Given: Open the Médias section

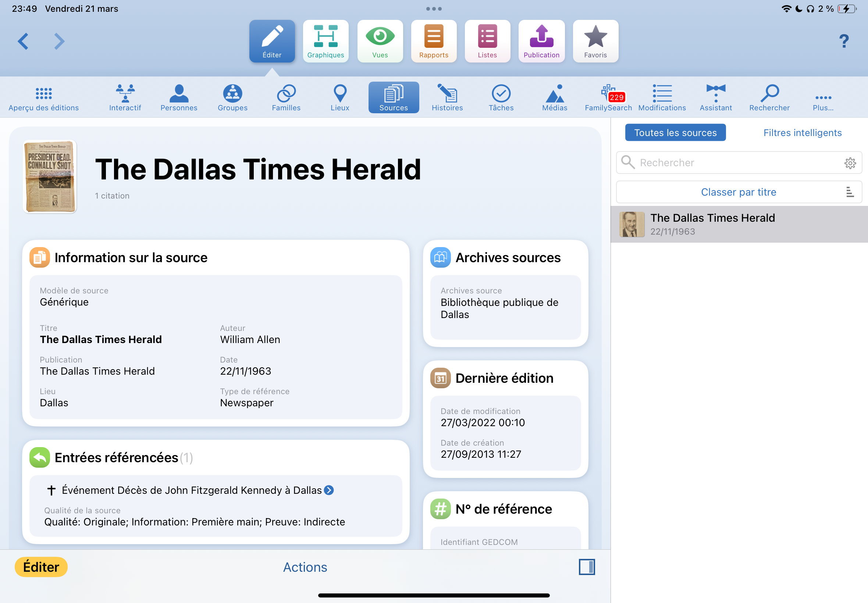Looking at the screenshot, I should 555,98.
